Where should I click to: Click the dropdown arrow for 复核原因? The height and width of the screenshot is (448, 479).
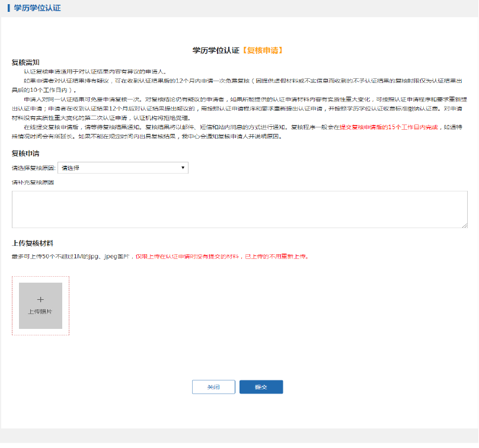[x=182, y=168]
